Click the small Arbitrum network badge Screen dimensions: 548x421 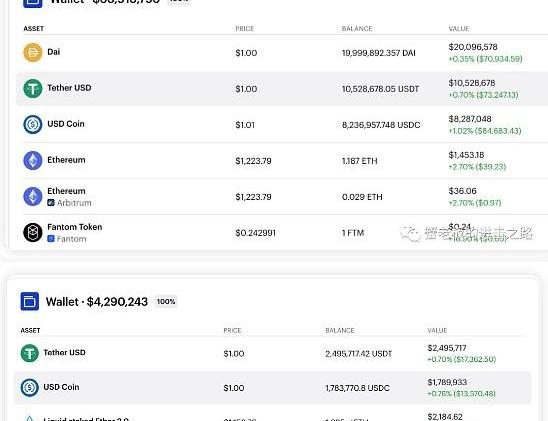51,203
